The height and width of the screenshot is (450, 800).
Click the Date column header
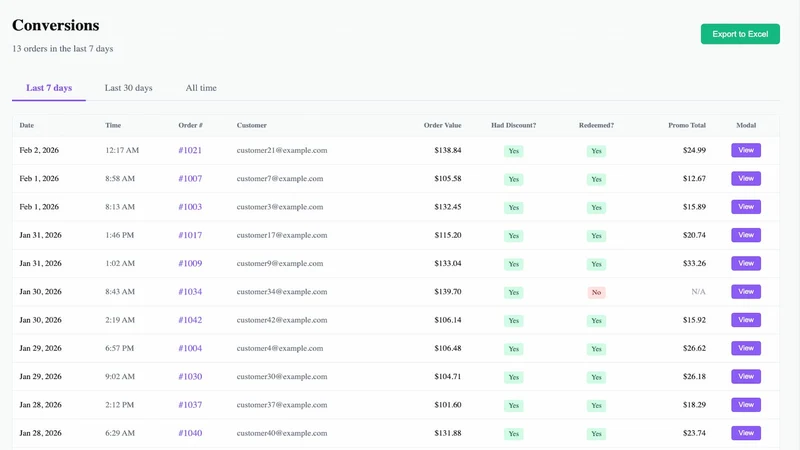pyautogui.click(x=27, y=125)
